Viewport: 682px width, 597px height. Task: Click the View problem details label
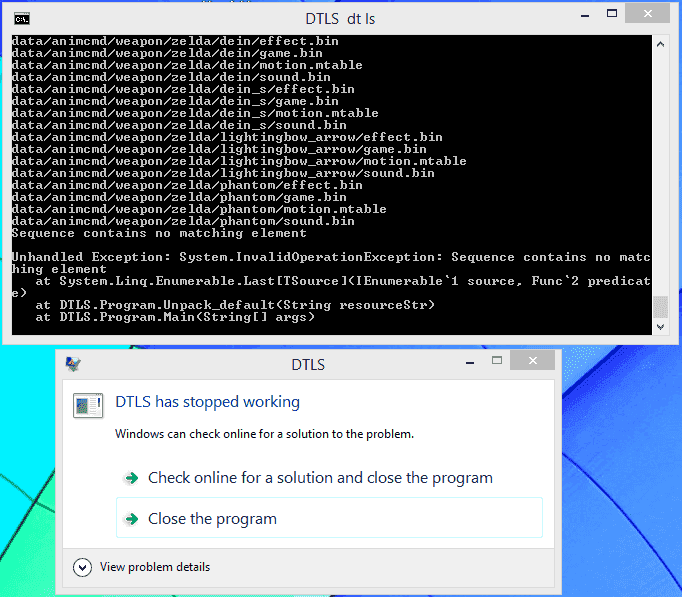[x=155, y=567]
